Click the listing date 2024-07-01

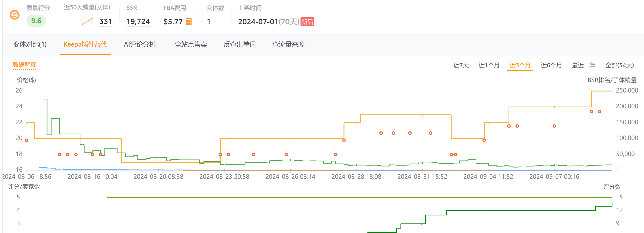(x=258, y=22)
